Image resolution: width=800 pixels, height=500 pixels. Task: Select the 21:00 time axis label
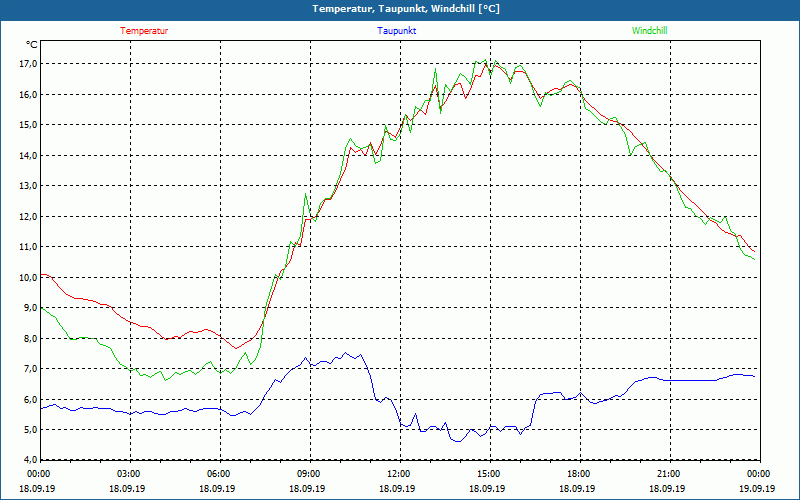point(669,474)
